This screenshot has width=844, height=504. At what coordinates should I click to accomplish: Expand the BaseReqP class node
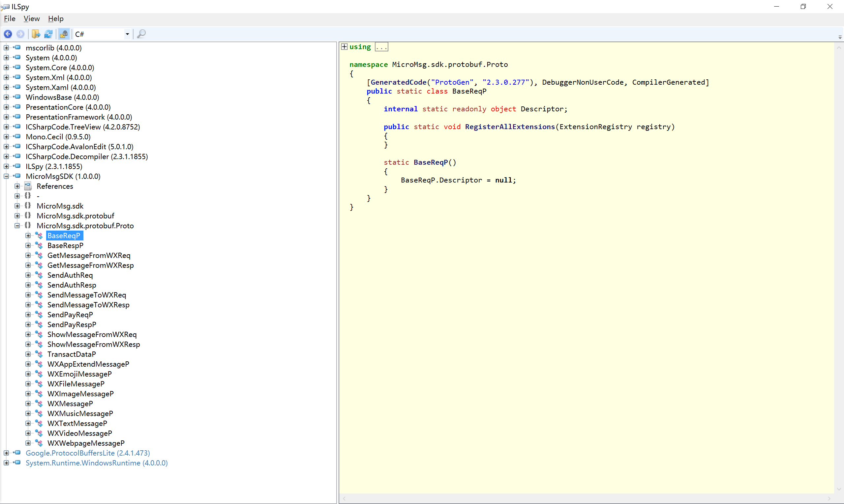coord(28,236)
